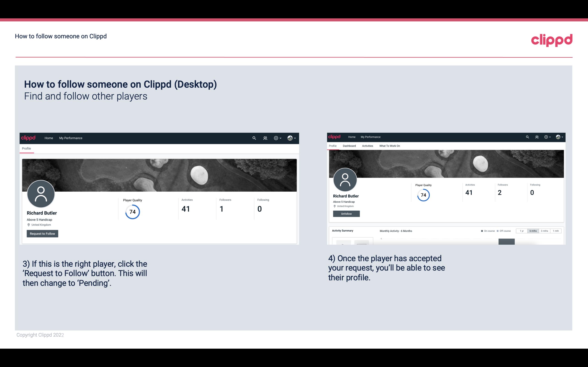The image size is (588, 367).
Task: Click the 'Request to Follow' button
Action: (42, 233)
